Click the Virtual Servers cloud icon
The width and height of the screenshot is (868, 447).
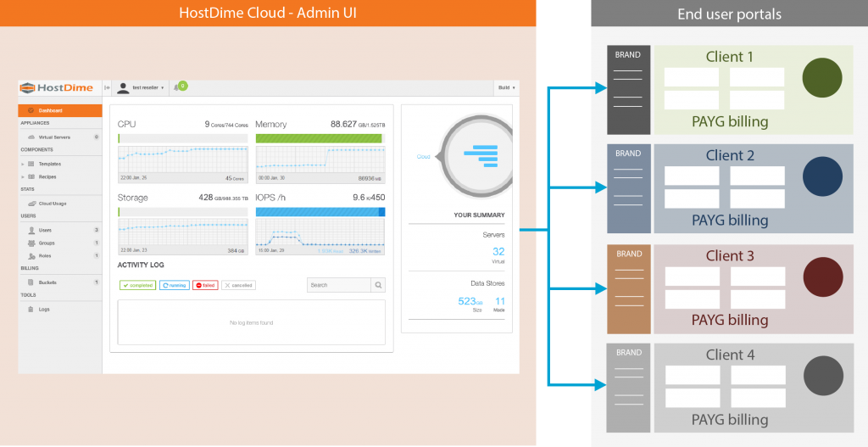[x=31, y=137]
